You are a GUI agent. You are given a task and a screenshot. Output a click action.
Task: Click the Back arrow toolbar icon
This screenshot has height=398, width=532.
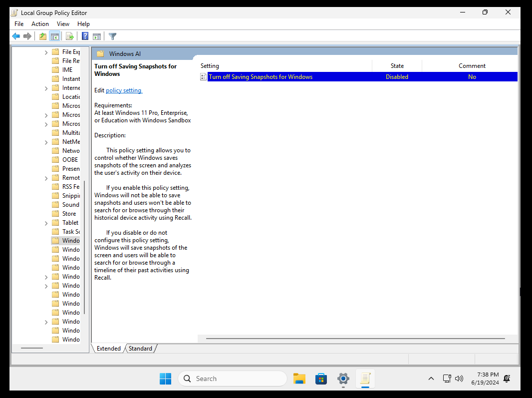pos(16,36)
